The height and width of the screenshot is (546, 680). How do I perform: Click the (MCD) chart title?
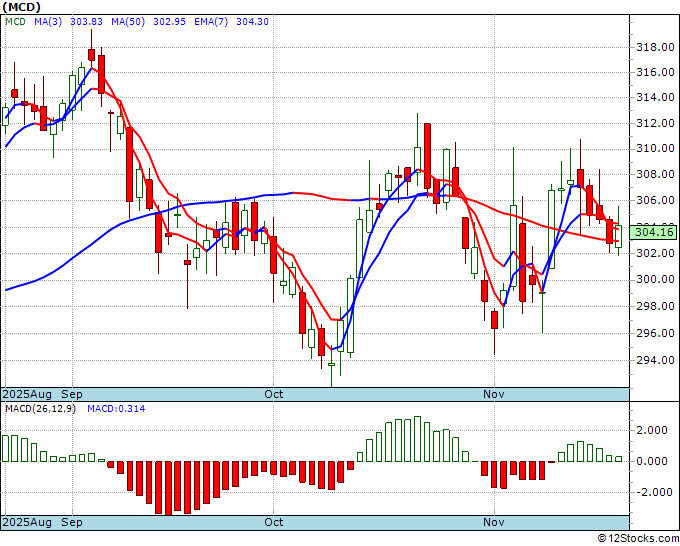[21, 7]
